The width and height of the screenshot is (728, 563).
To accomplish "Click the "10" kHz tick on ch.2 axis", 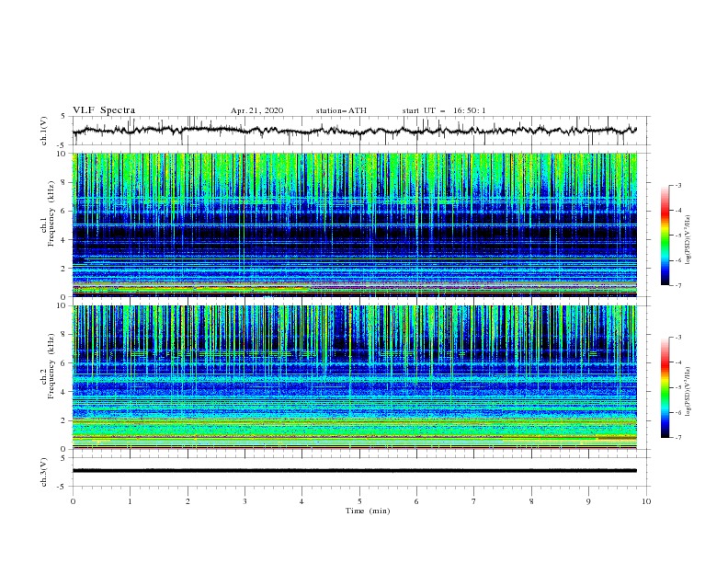I will coord(63,305).
